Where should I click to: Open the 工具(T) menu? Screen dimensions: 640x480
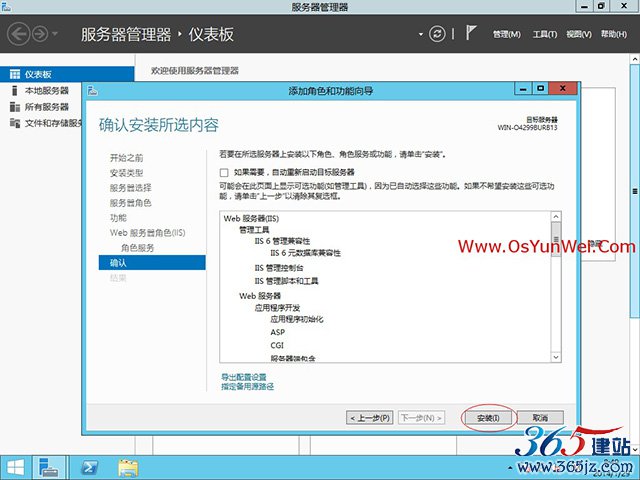click(544, 34)
